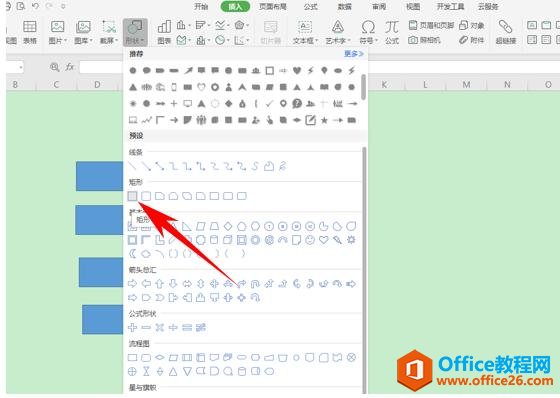560x398 pixels.
Task: Insert the Right Triangle basic shape
Action: [x=187, y=226]
